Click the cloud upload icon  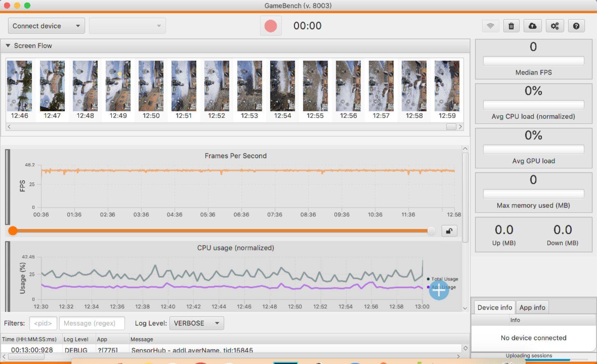click(532, 26)
